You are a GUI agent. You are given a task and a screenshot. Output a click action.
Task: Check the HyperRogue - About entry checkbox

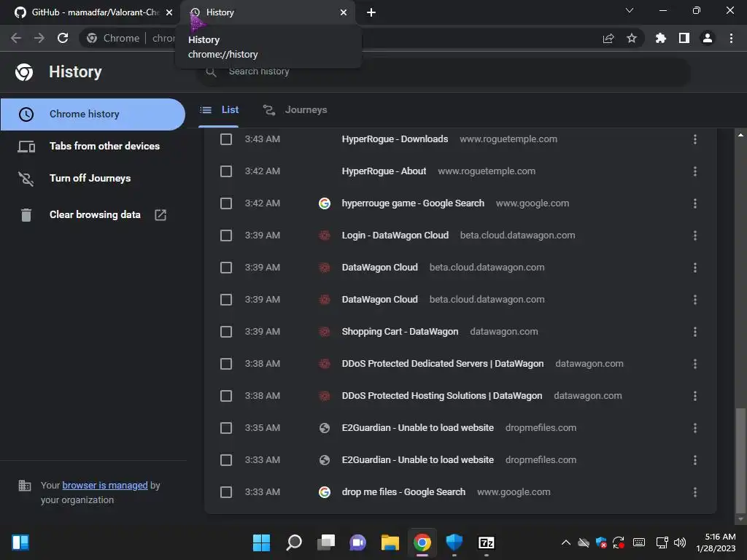226,171
